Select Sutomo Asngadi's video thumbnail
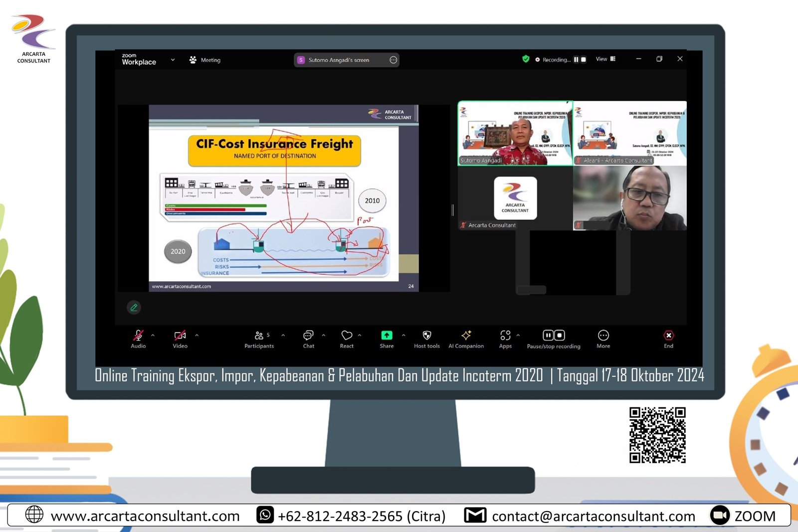This screenshot has width=798, height=532. point(515,133)
